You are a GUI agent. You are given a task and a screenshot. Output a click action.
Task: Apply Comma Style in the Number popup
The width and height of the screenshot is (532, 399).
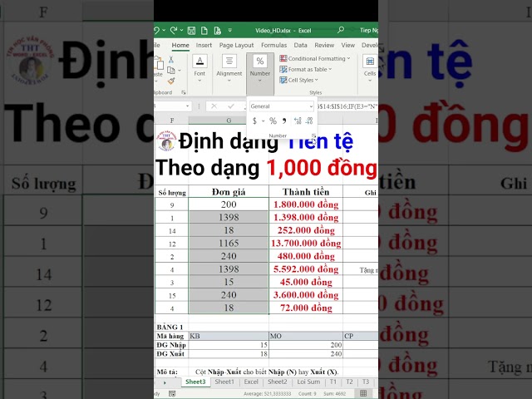click(284, 121)
